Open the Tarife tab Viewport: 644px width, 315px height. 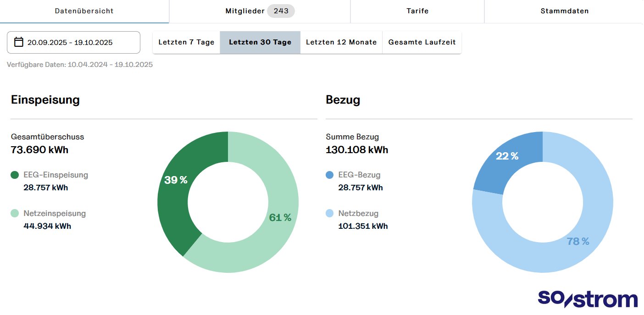pyautogui.click(x=417, y=11)
